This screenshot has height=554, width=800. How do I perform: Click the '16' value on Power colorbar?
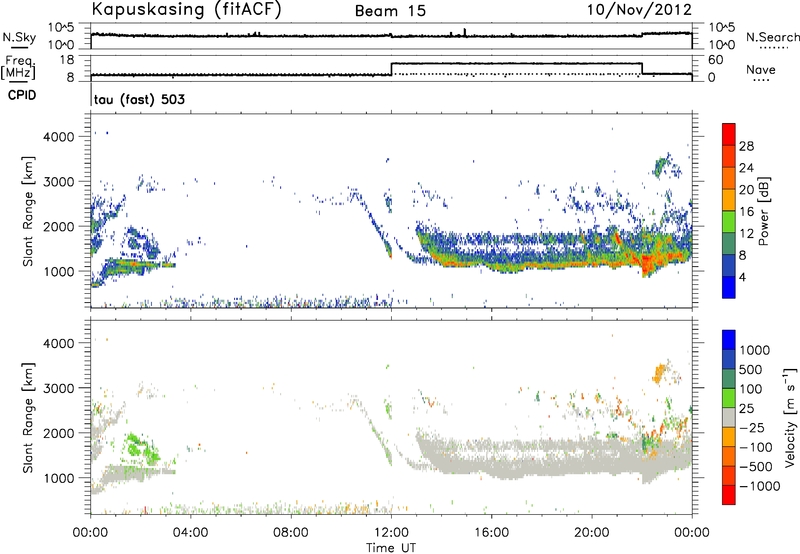[x=746, y=212]
